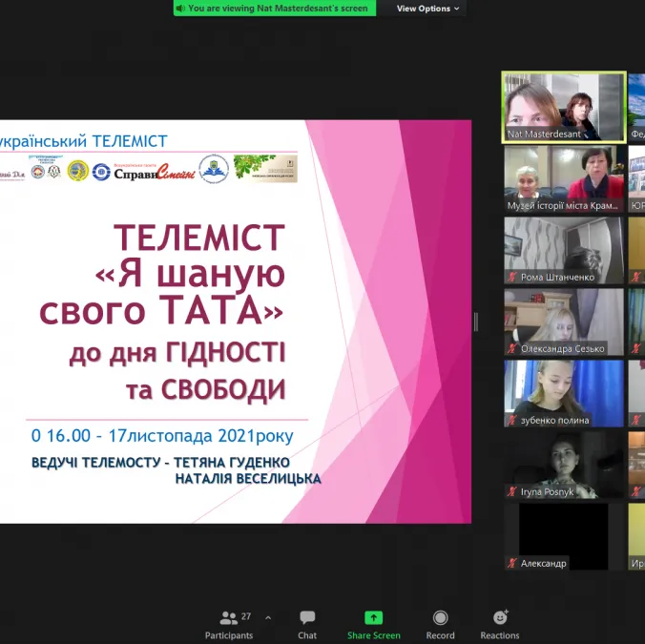Select Олександра Сезько video thumbnail
Image resolution: width=645 pixels, height=644 pixels.
pyautogui.click(x=564, y=322)
